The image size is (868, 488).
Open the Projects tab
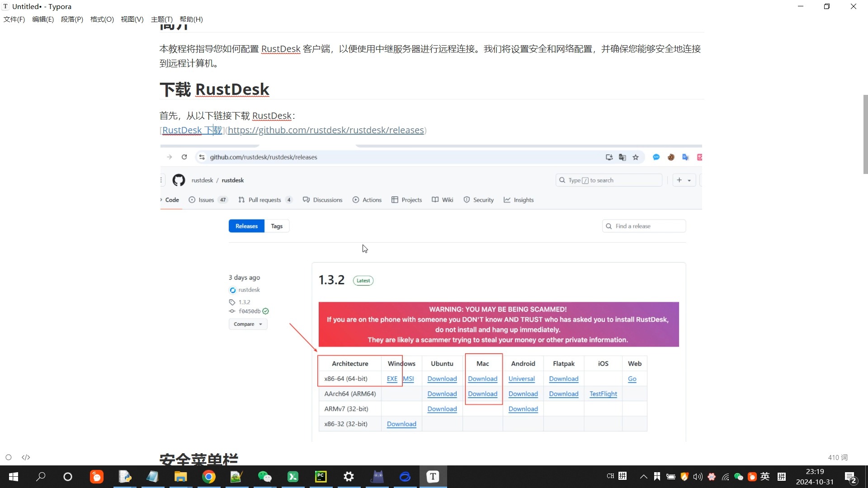tap(407, 200)
